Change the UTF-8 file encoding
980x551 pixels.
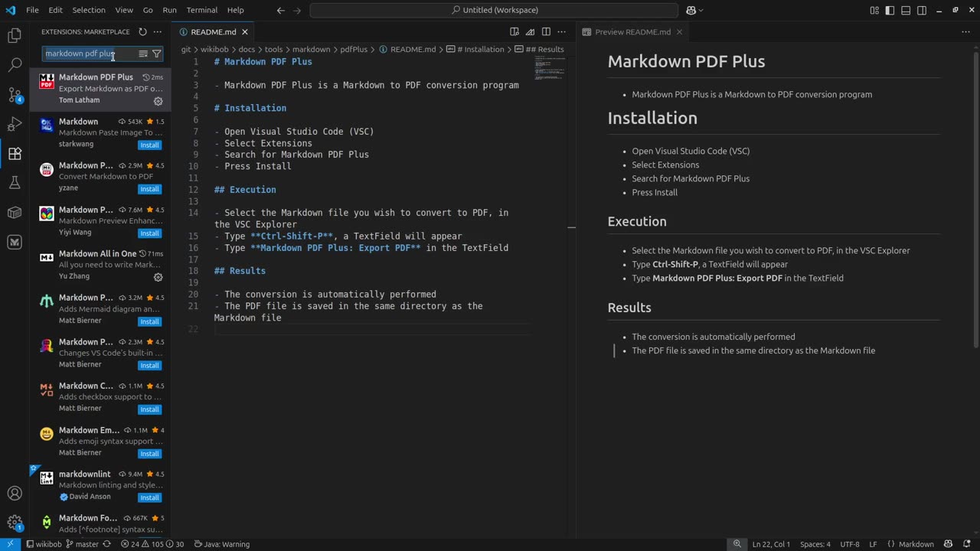pos(850,544)
